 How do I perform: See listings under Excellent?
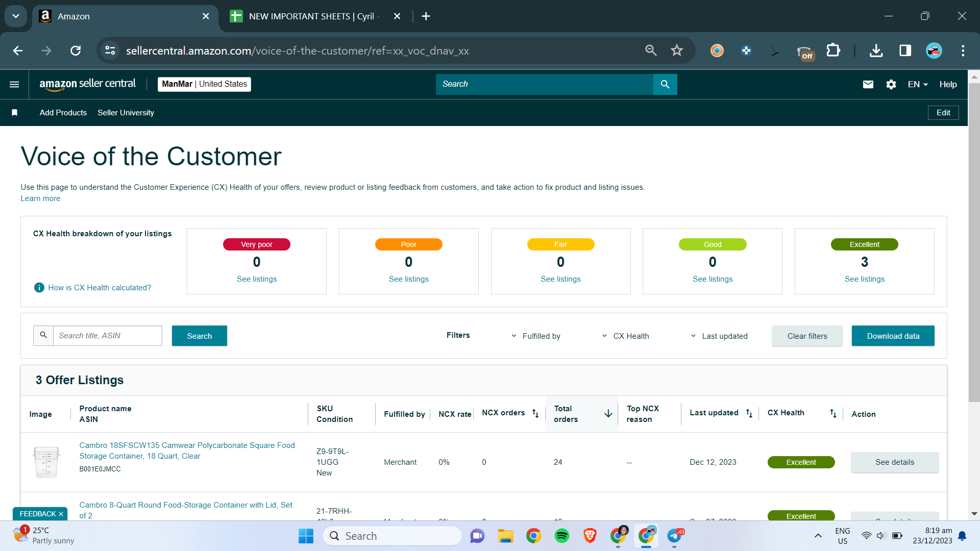pyautogui.click(x=865, y=279)
